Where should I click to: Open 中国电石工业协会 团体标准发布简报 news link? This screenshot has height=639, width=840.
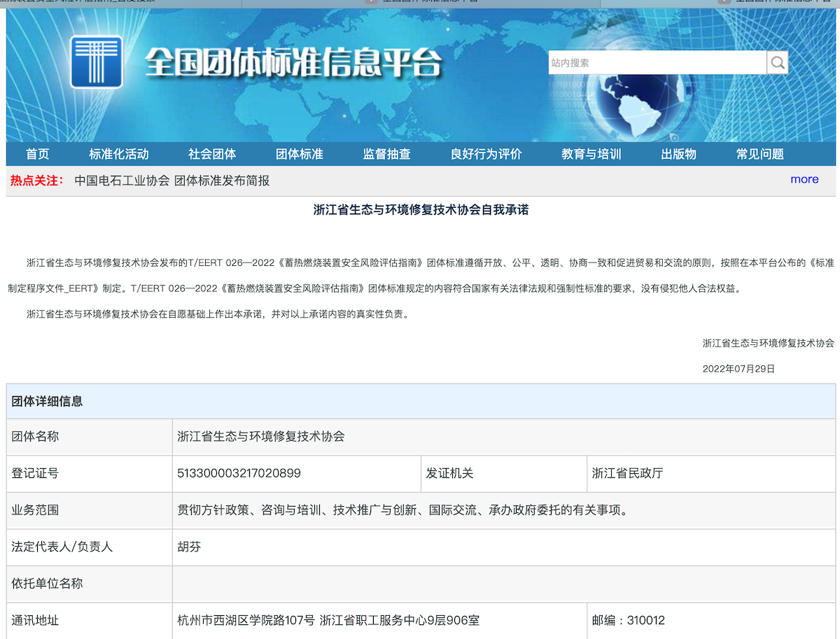coord(172,181)
